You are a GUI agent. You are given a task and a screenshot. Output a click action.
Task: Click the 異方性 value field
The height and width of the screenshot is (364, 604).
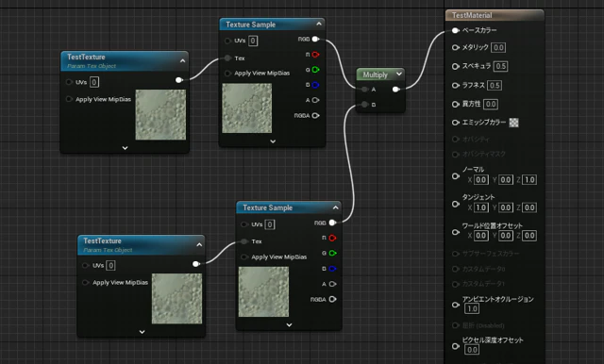point(491,105)
